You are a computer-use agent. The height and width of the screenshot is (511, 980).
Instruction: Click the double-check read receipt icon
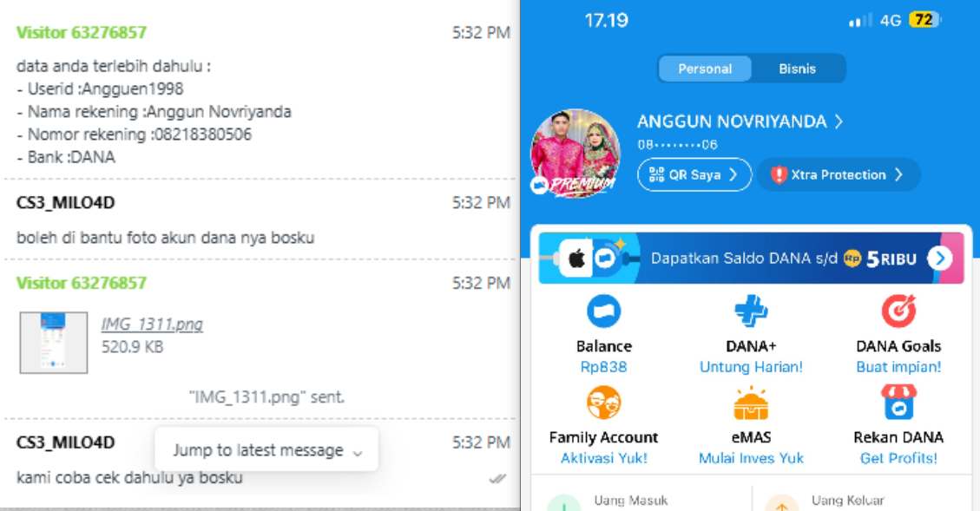(x=497, y=479)
